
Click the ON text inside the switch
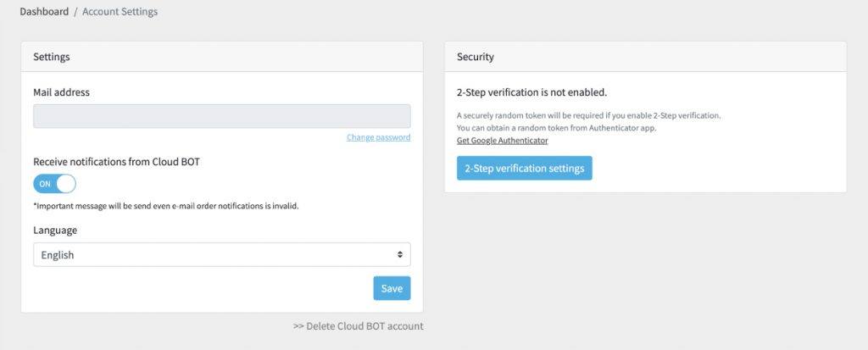[x=45, y=184]
